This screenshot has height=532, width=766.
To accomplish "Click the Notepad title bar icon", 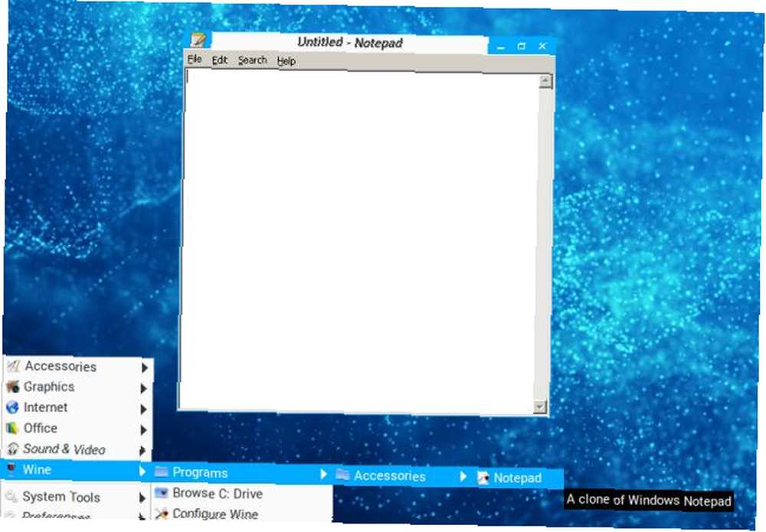I will [199, 40].
